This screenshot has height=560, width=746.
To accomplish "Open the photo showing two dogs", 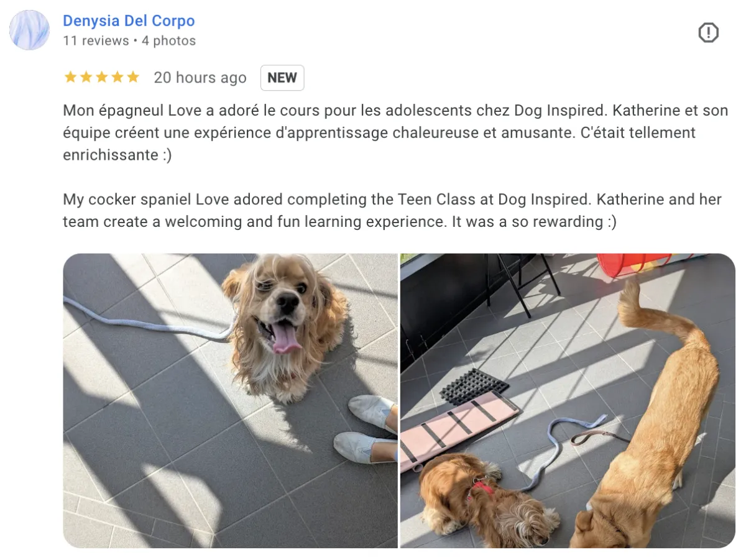I will [x=568, y=400].
